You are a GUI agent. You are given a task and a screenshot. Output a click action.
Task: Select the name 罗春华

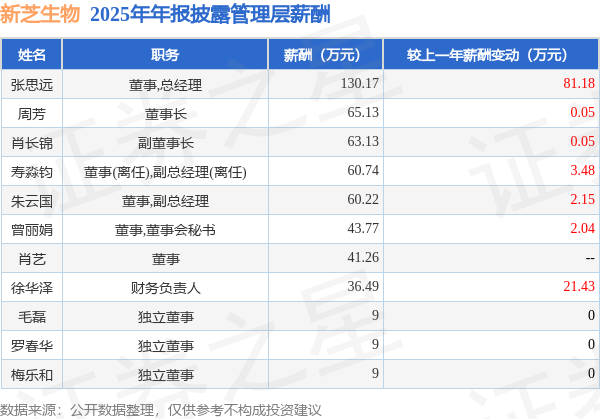pyautogui.click(x=32, y=346)
